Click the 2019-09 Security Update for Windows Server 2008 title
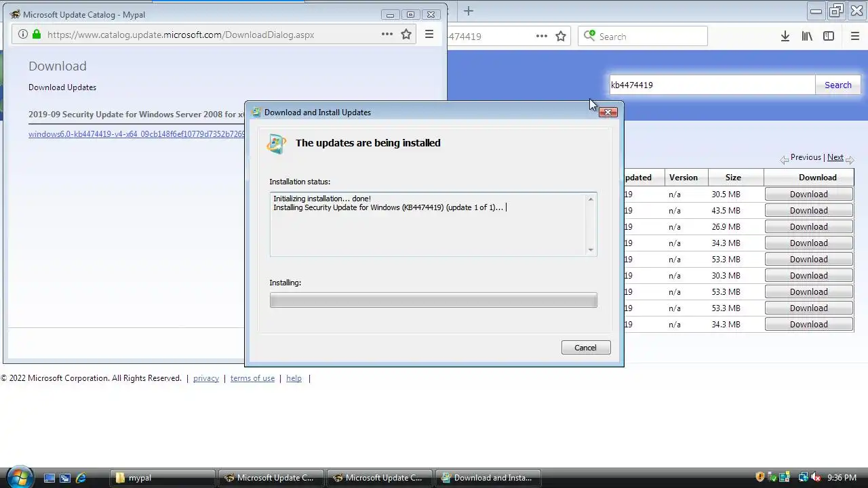This screenshot has height=488, width=868. (136, 115)
